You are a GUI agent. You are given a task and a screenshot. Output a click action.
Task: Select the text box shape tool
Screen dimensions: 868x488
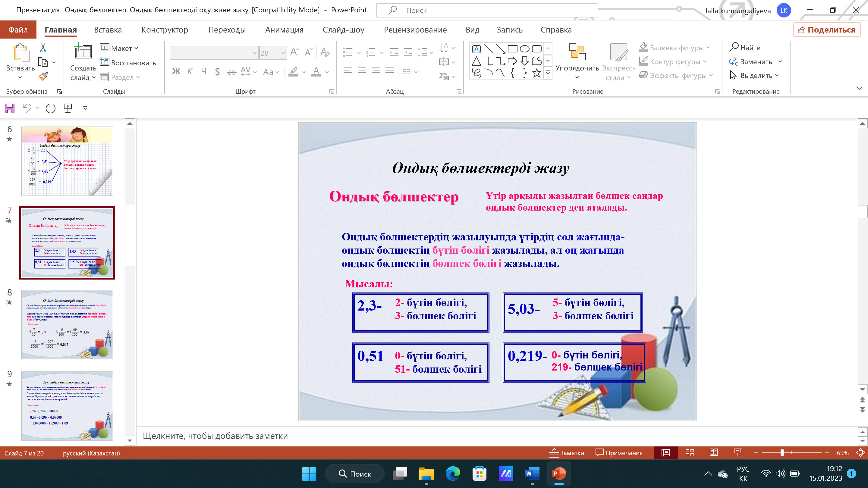click(476, 49)
